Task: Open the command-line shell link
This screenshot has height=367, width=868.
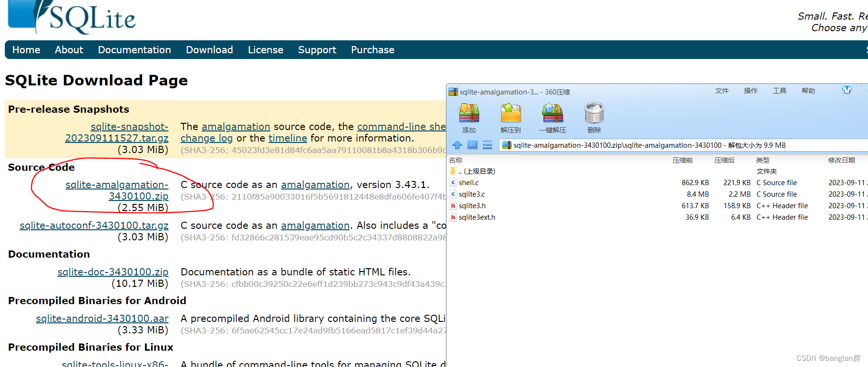Action: coord(402,127)
